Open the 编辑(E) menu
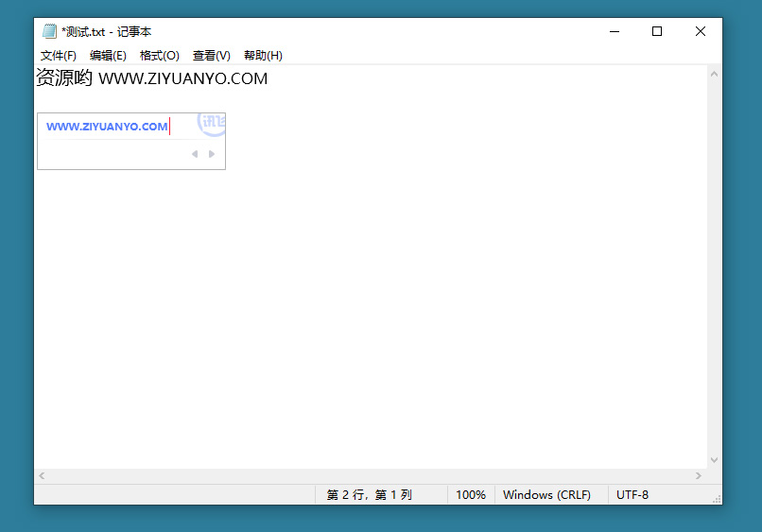Viewport: 762px width, 532px height. point(108,56)
